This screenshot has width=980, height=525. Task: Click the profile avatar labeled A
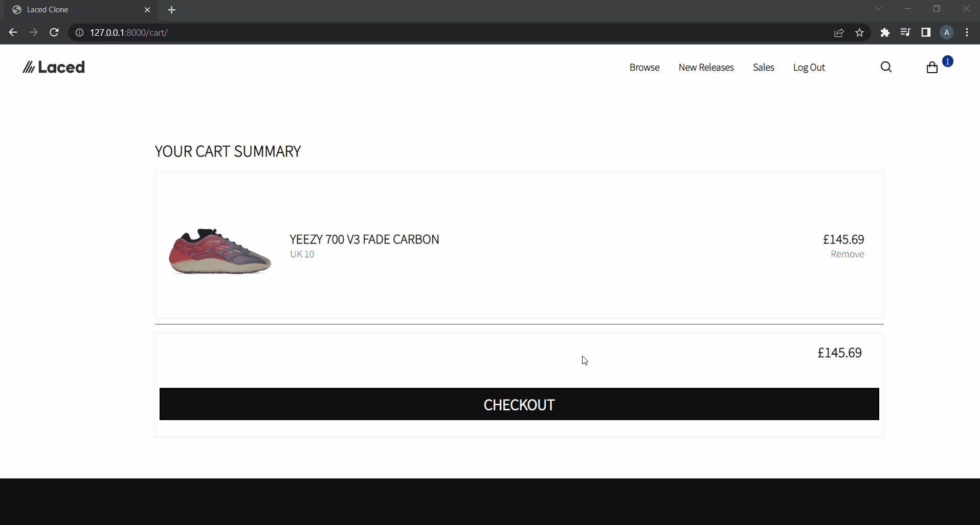[947, 32]
